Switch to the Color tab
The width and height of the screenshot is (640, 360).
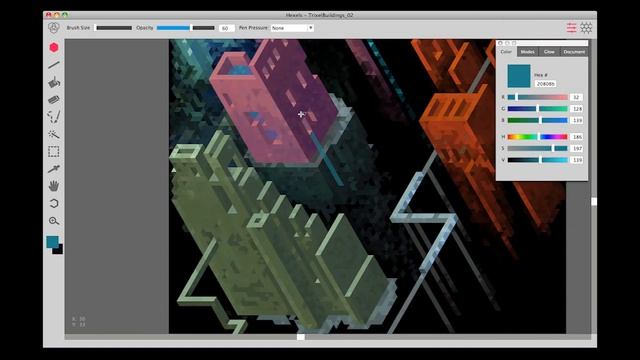pos(507,52)
